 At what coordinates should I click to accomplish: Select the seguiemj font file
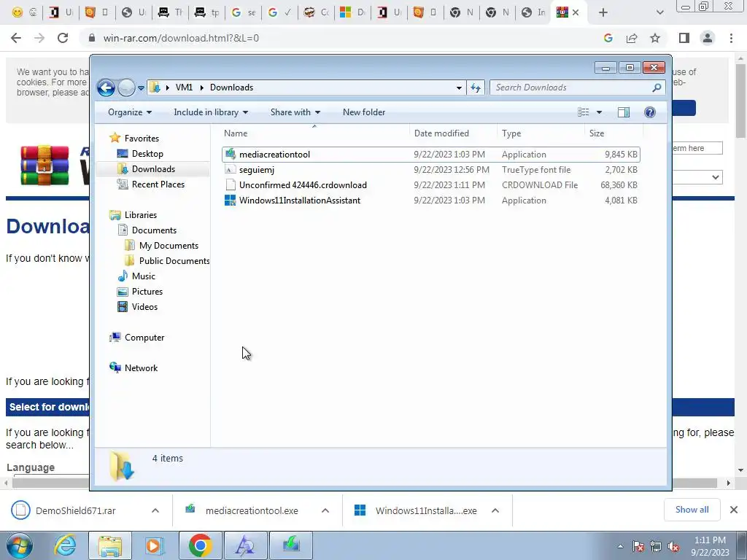tap(430, 169)
